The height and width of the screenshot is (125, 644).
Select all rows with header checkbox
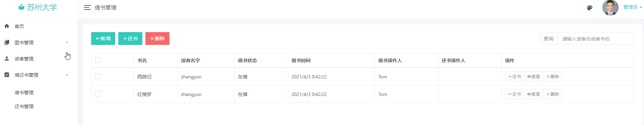tap(98, 60)
